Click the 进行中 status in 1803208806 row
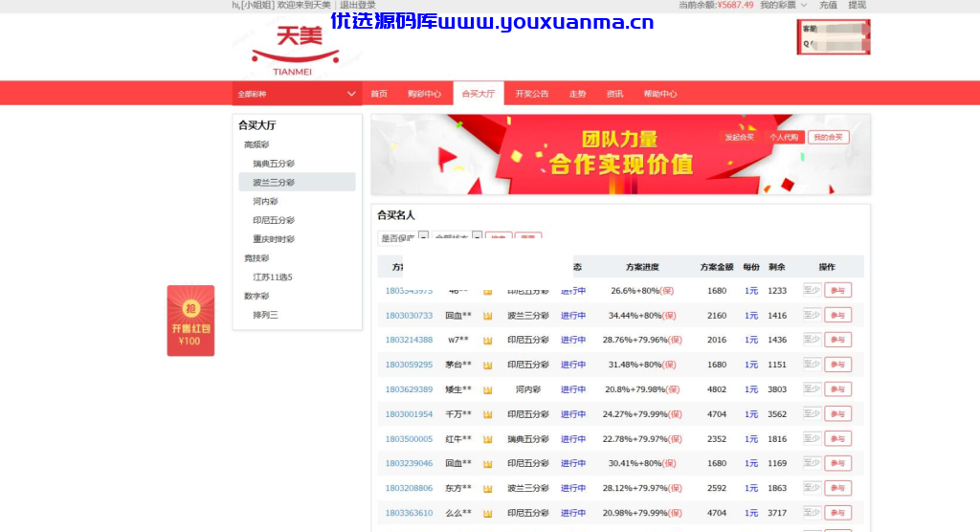Screen dimensions: 980x532 point(573,488)
